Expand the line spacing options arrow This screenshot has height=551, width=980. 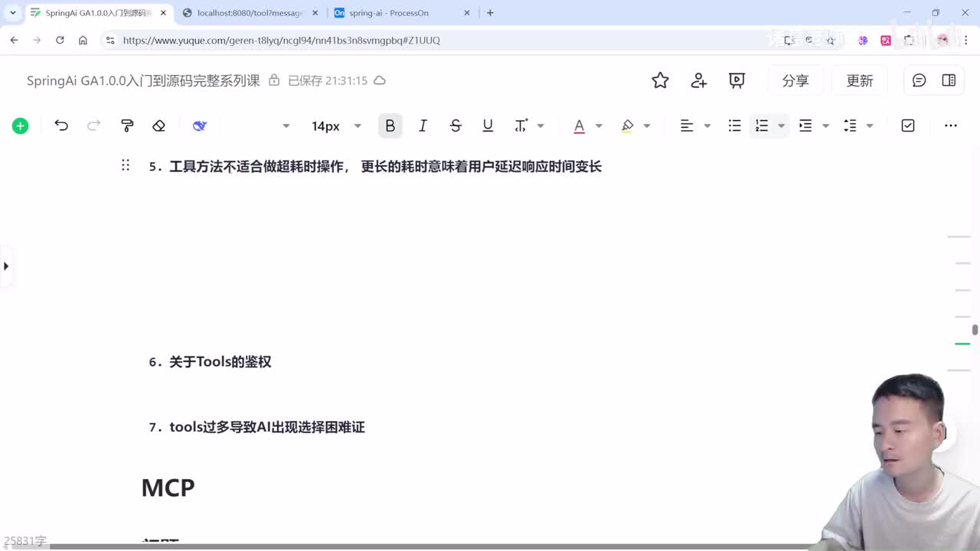pos(870,126)
